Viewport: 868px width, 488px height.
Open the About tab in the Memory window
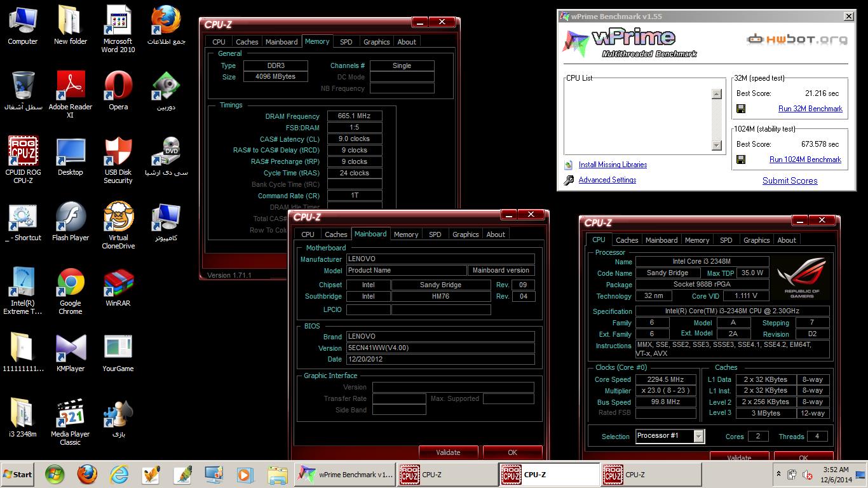[x=407, y=42]
